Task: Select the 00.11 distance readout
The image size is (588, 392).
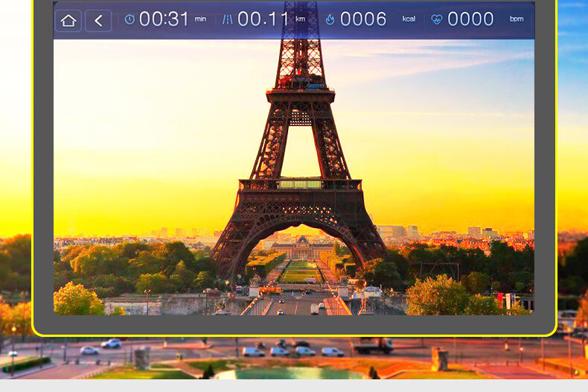Action: tap(261, 19)
